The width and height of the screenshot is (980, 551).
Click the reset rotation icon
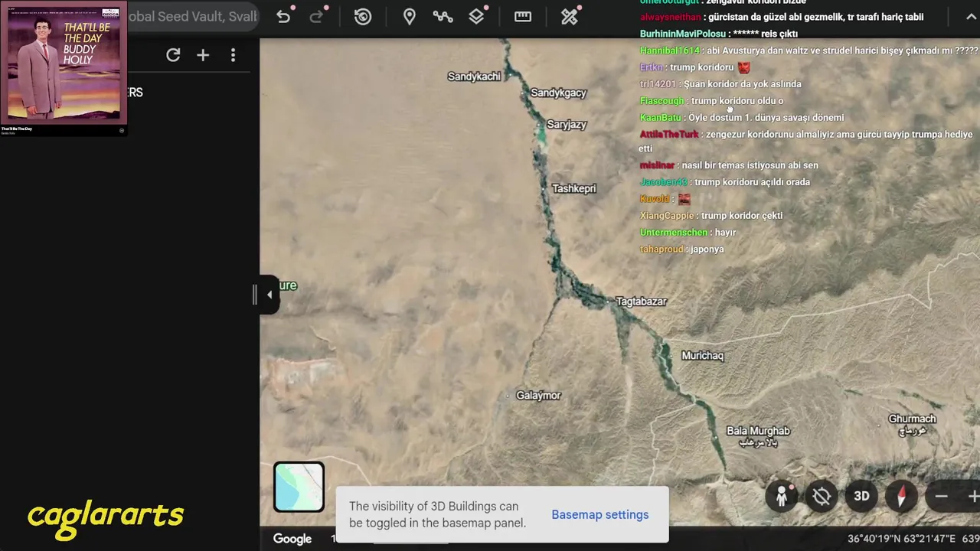coord(822,497)
